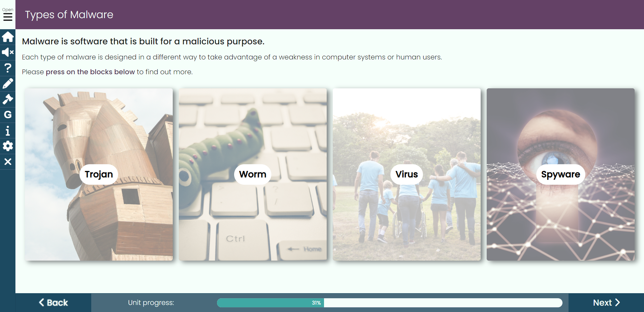Go Back to previous page
This screenshot has width=644, height=312.
53,303
